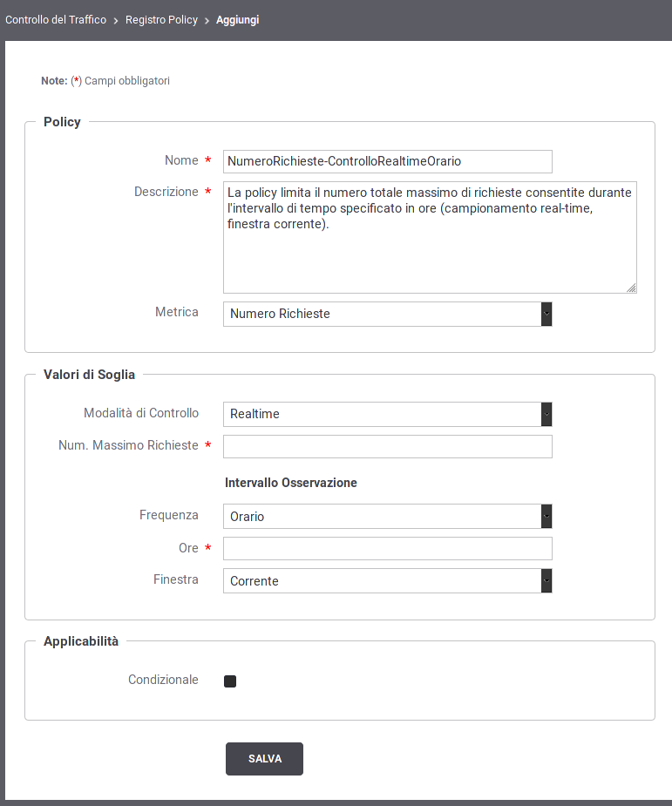
Task: Open the Frequenza dropdown showing Orario
Action: pos(388,516)
